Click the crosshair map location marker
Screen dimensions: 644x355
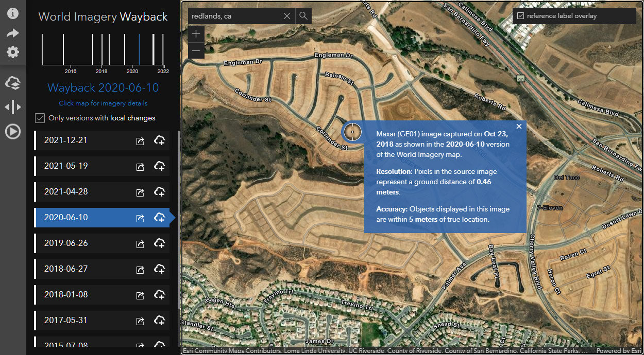352,132
